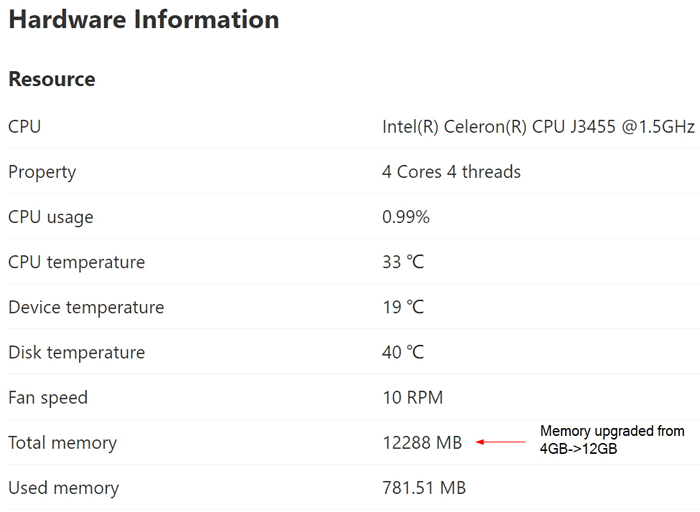Click the 781.51 MB used memory value
Viewport: 700px width, 512px height.
coord(424,488)
